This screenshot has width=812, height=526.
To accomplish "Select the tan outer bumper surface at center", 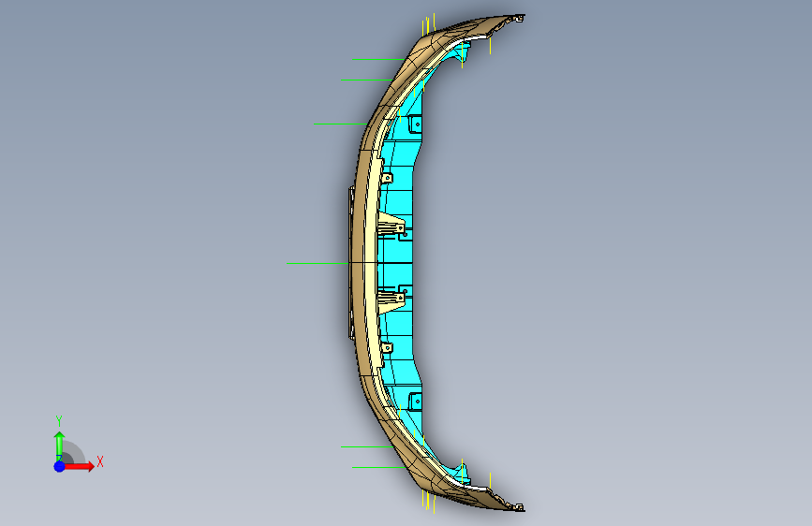I will (358, 263).
